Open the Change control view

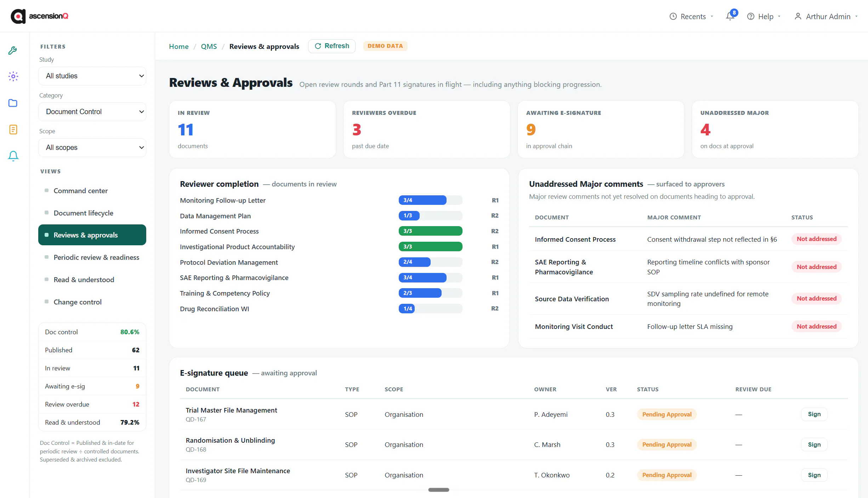click(92, 302)
